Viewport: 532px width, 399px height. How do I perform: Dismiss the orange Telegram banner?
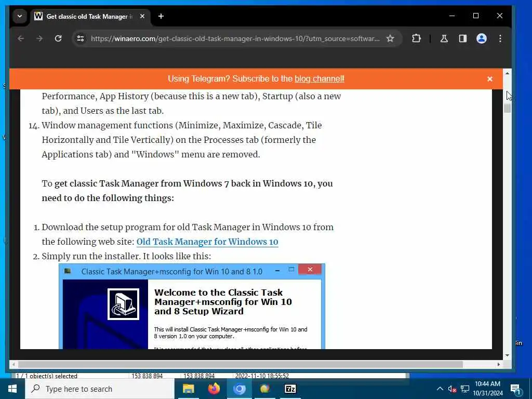tap(489, 79)
